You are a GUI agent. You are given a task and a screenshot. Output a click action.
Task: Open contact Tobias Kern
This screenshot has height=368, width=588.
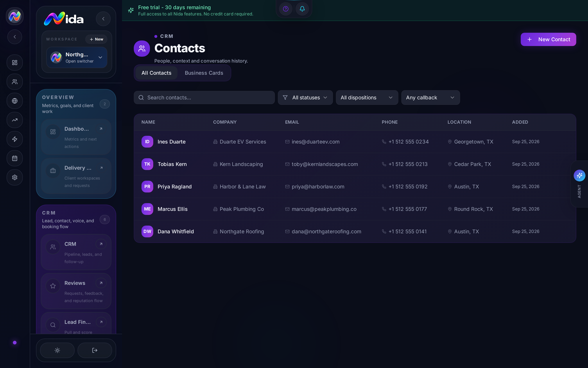coord(172,164)
